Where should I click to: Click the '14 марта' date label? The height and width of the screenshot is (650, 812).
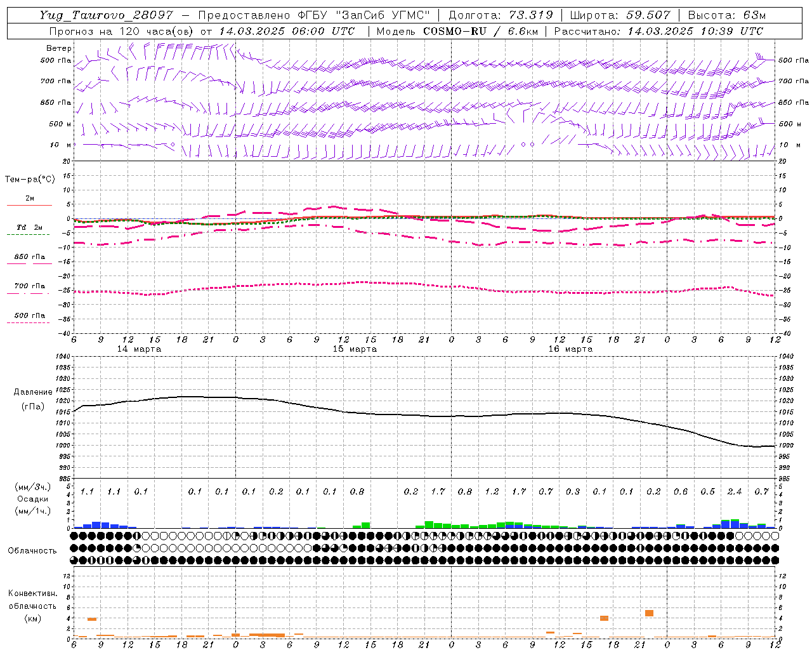point(139,349)
